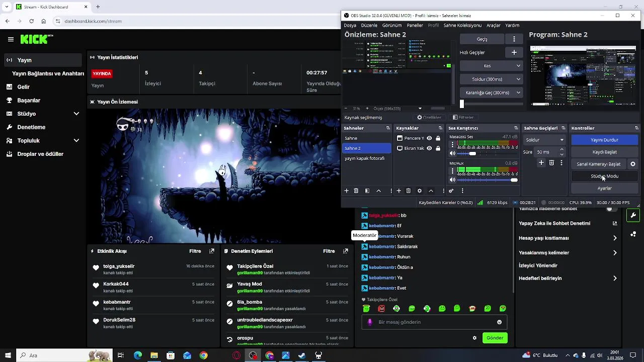Mute Masaüstü Ses speaker icon
This screenshot has height=362, width=644.
(x=452, y=153)
